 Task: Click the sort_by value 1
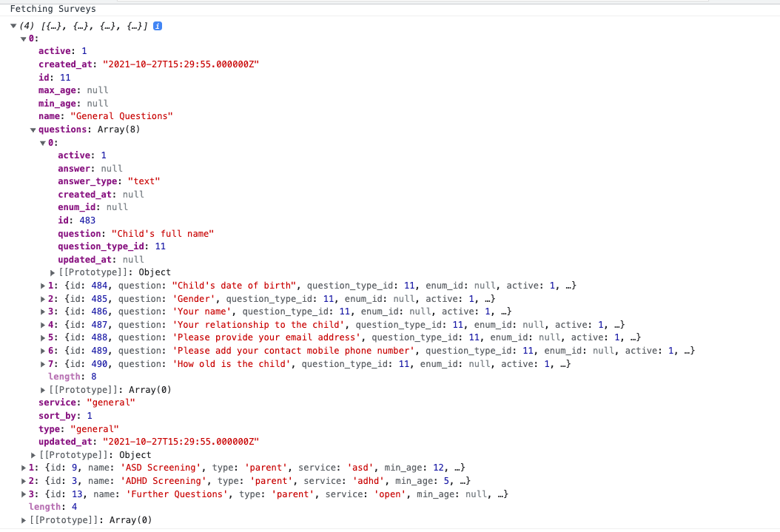tap(90, 416)
